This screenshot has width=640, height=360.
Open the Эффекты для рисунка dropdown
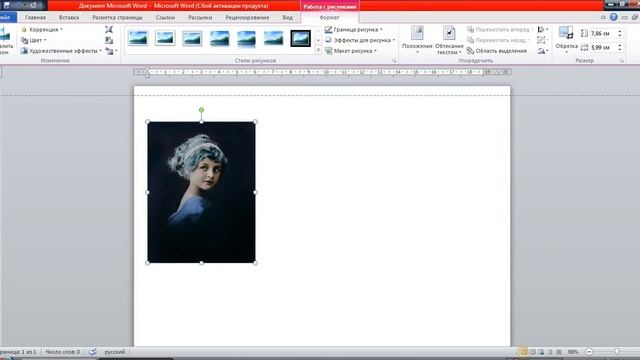(x=360, y=40)
